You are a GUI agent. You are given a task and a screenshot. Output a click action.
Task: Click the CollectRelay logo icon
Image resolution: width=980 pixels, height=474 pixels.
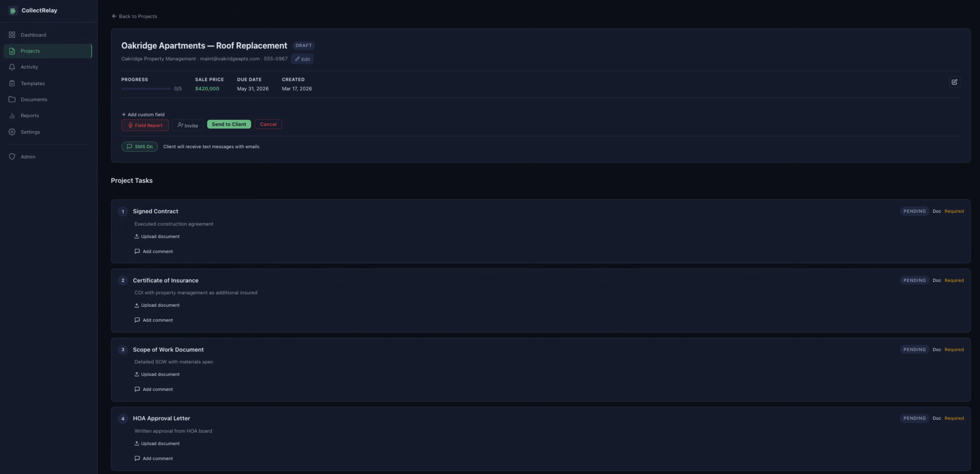pyautogui.click(x=13, y=11)
